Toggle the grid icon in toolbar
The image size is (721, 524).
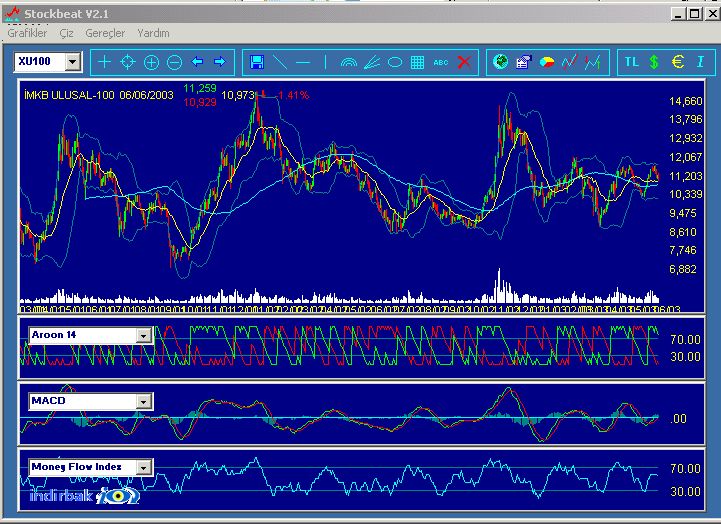(x=418, y=62)
